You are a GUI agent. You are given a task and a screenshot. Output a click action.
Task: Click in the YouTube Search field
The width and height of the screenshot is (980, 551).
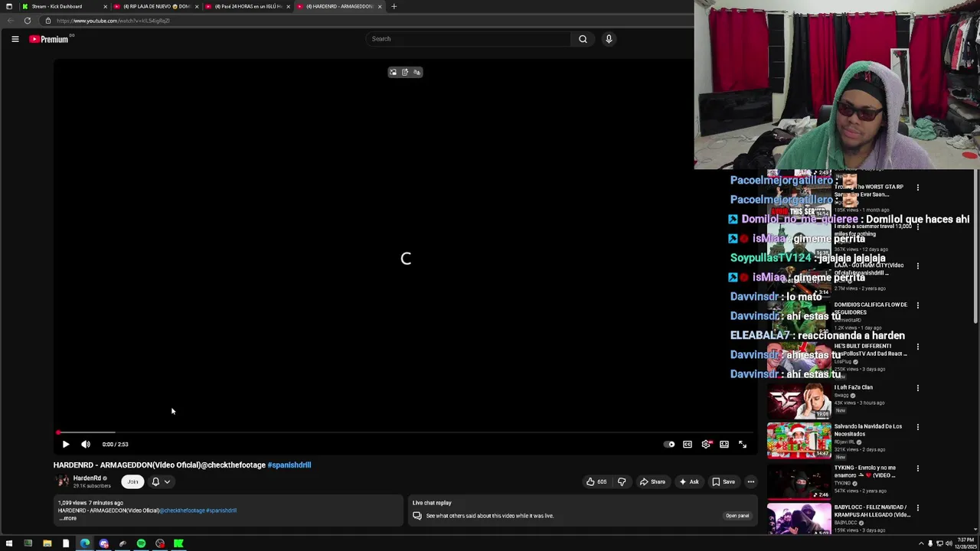point(469,39)
